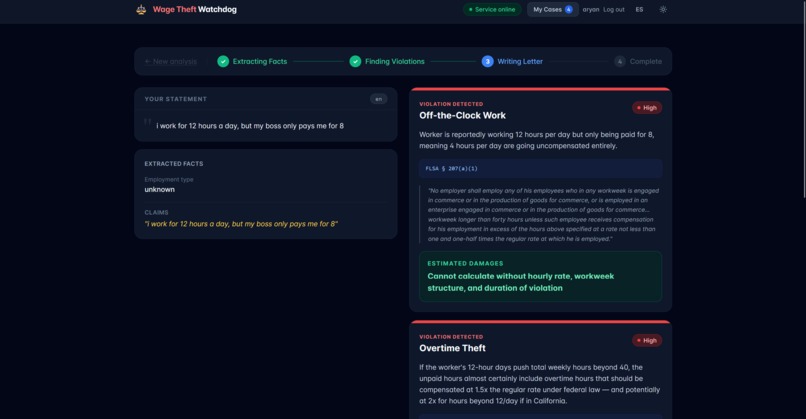
Task: Click the Extracting Facts checkmark icon
Action: pyautogui.click(x=223, y=61)
